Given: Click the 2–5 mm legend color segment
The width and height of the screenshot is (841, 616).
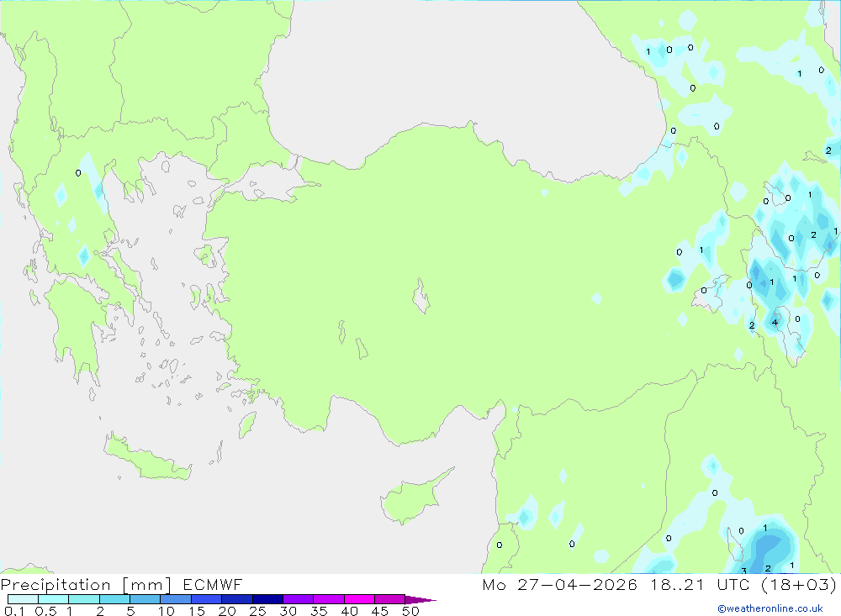Looking at the screenshot, I should click(114, 599).
